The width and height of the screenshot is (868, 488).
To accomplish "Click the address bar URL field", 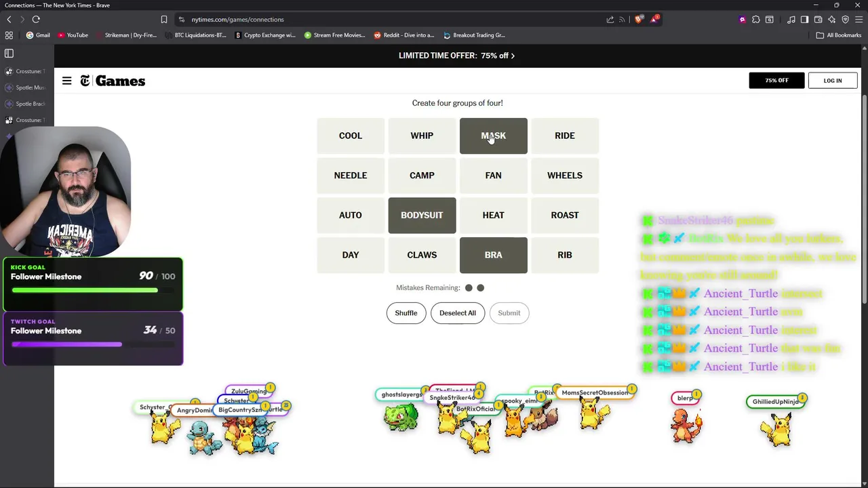I will (x=393, y=20).
